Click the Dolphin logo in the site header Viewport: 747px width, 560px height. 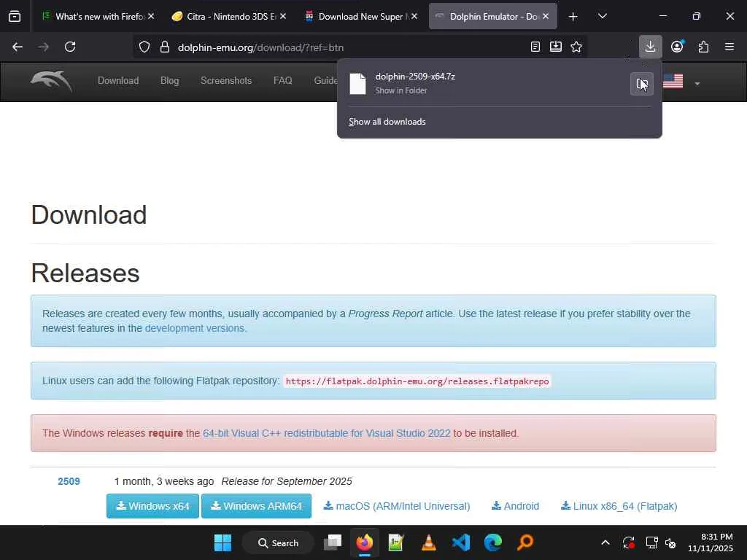[x=51, y=81]
